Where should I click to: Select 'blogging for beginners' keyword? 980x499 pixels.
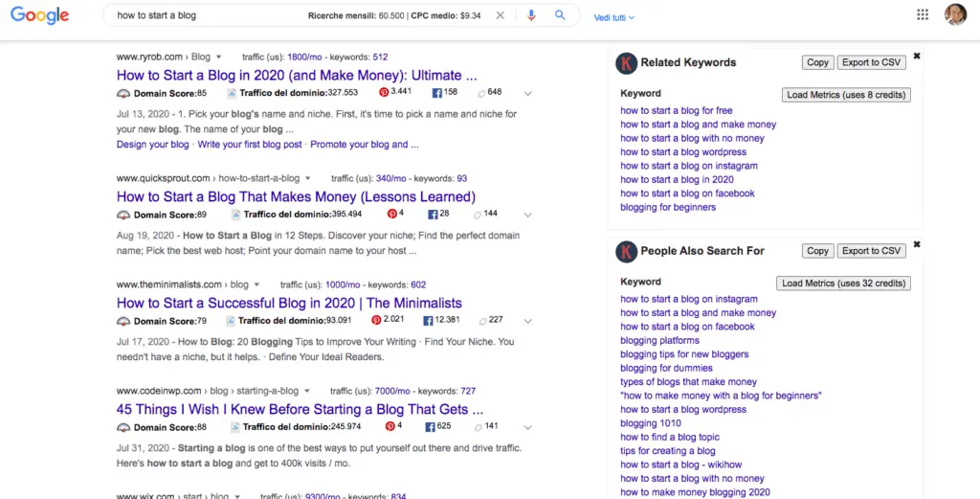[x=668, y=207]
